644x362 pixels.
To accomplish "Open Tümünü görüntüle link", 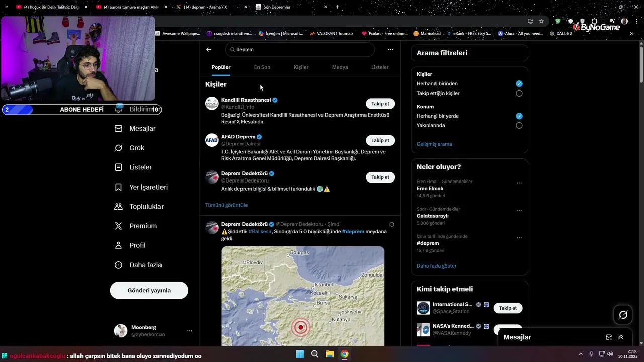I will coord(226,205).
